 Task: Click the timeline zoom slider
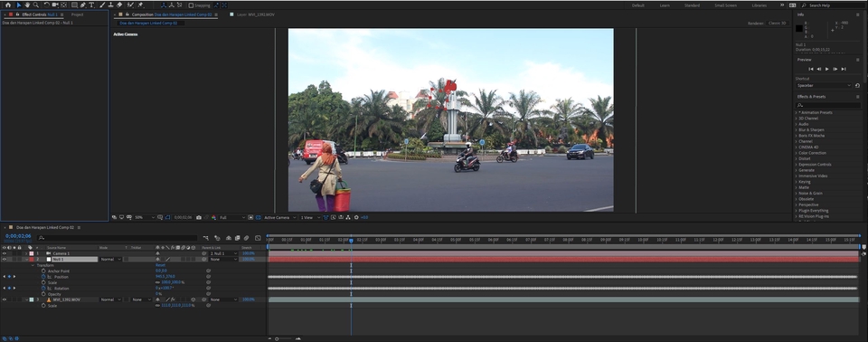pos(284,338)
